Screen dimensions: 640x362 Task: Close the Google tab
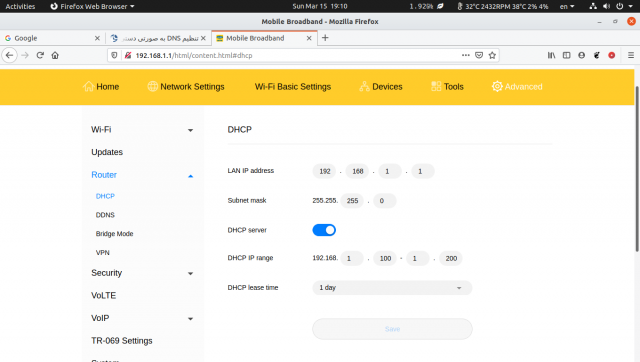[97, 38]
